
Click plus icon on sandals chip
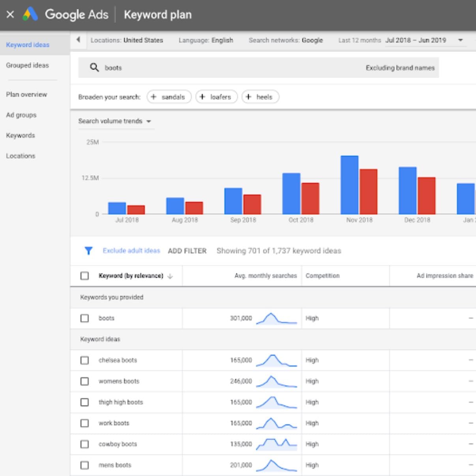pos(154,97)
